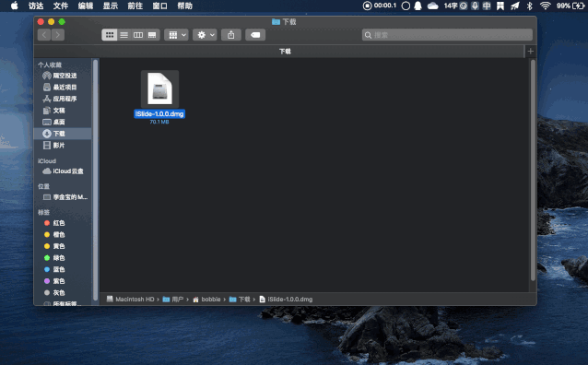Click bobbie in the path bar
The image size is (588, 365).
pos(206,299)
